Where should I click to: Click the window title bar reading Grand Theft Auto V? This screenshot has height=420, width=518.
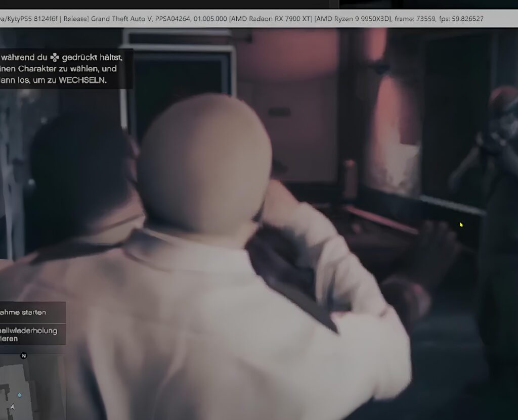click(259, 19)
